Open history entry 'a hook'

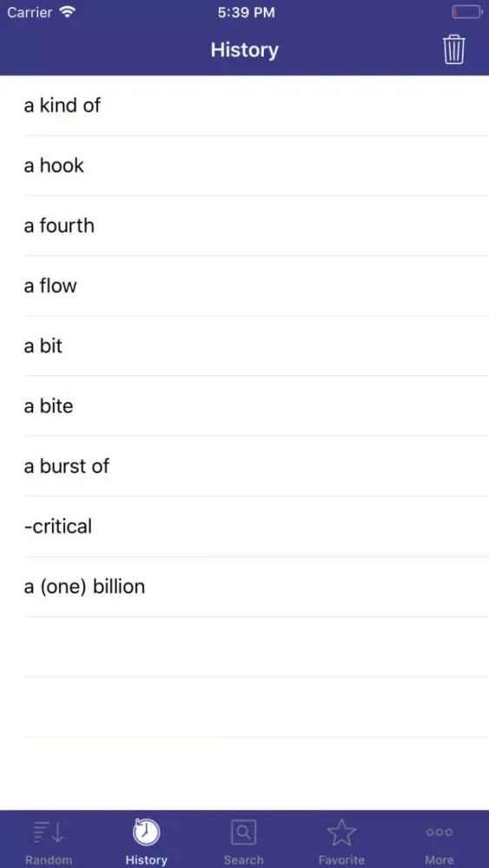pos(244,166)
